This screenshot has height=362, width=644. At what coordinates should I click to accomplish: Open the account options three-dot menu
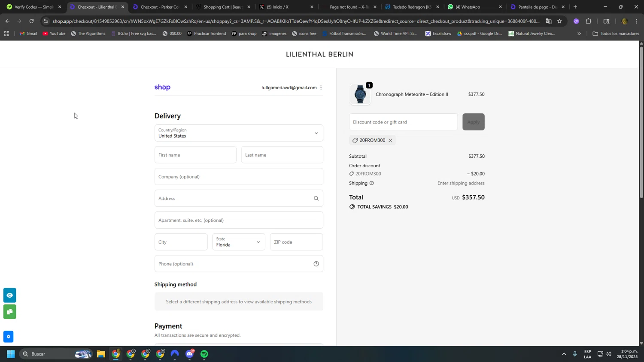pos(321,87)
